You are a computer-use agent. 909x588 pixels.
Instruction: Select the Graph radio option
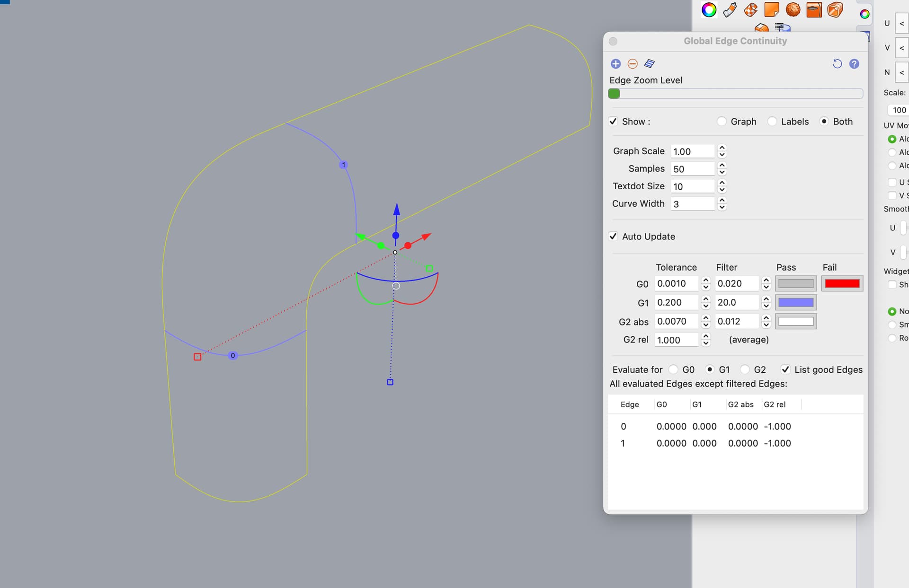(x=722, y=122)
